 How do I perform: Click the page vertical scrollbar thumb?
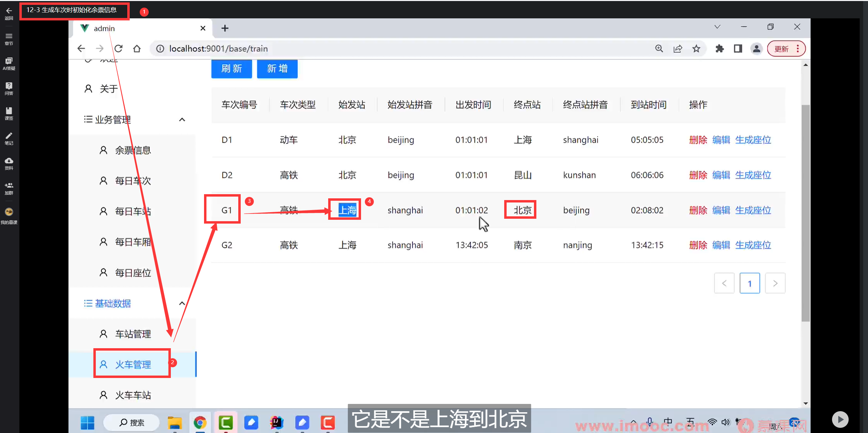pos(805,213)
